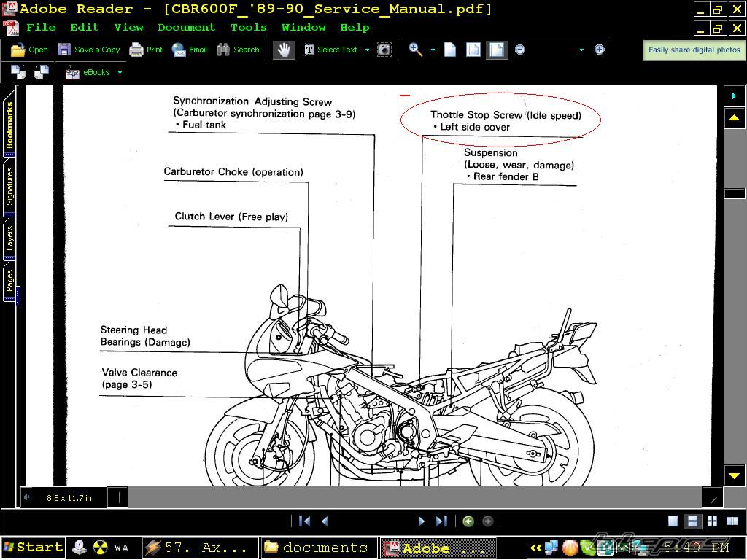Screen dimensions: 747x560
Task: Zoom in with the plus button
Action: (600, 50)
